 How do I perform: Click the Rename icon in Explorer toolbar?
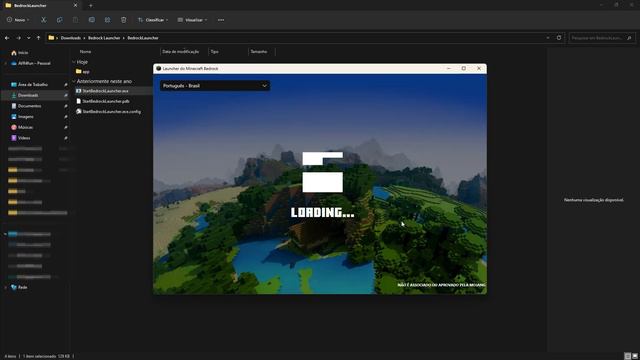pyautogui.click(x=91, y=20)
